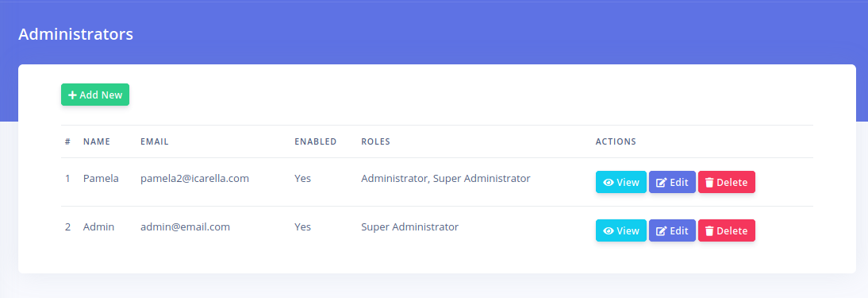Click the Actions column header
Image resolution: width=868 pixels, height=298 pixels.
[x=616, y=141]
